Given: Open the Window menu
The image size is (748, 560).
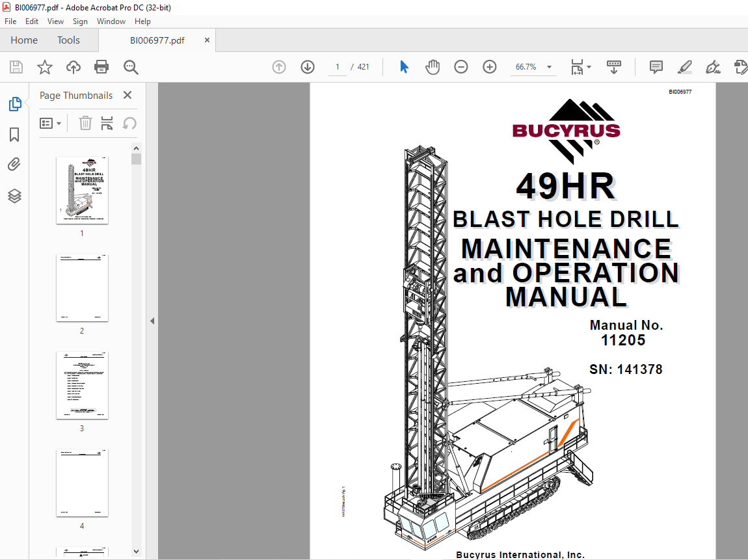Looking at the screenshot, I should [x=111, y=21].
